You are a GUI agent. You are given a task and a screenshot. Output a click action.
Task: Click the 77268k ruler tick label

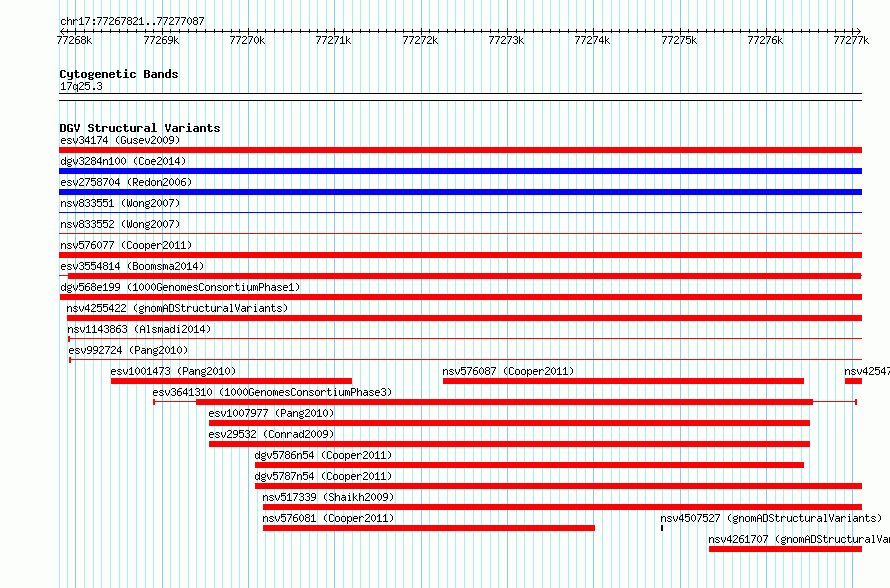click(74, 40)
